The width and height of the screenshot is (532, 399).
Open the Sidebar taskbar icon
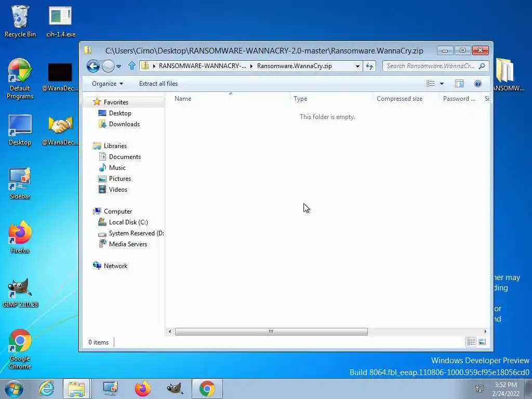tap(110, 389)
